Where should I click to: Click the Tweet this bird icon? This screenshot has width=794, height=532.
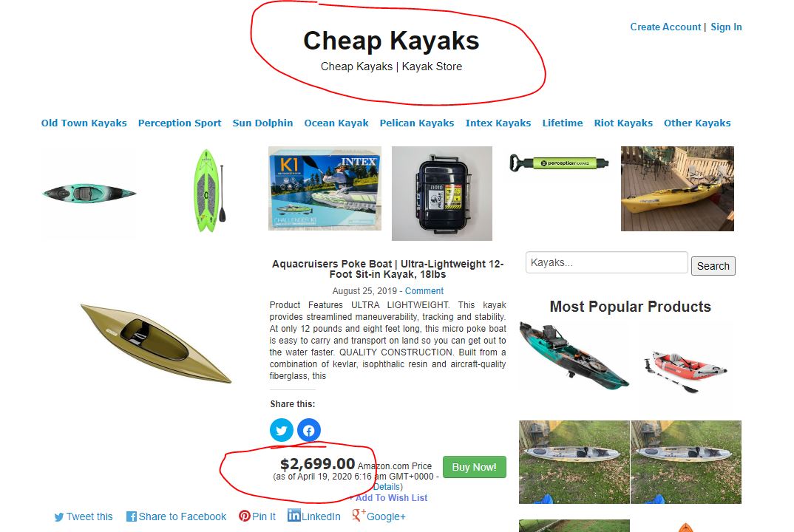[59, 516]
